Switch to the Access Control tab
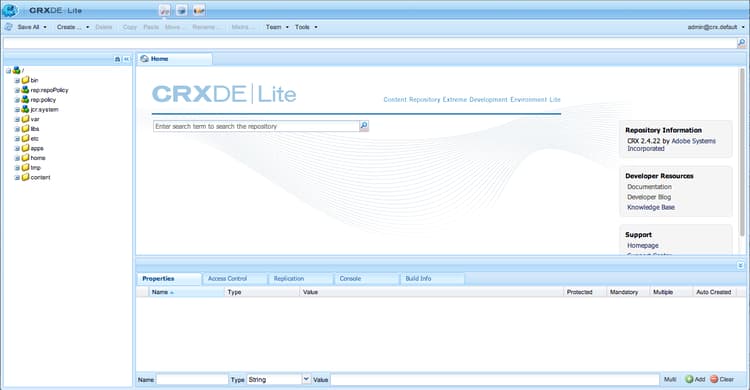750x390 pixels. (234, 279)
